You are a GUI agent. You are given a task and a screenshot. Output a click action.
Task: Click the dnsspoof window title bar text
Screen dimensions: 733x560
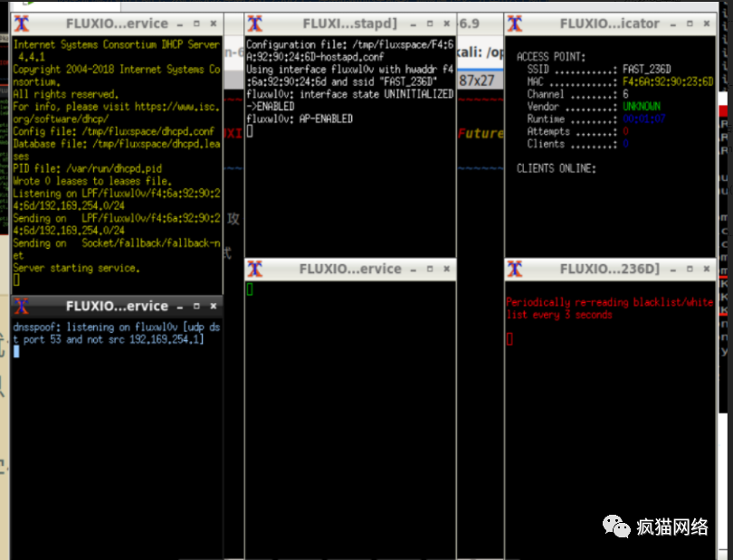pos(117,306)
